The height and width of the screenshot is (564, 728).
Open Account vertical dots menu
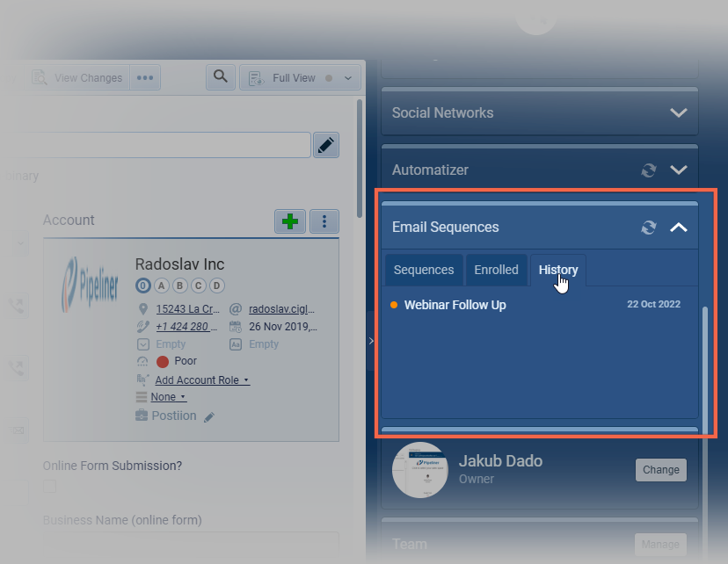coord(324,221)
